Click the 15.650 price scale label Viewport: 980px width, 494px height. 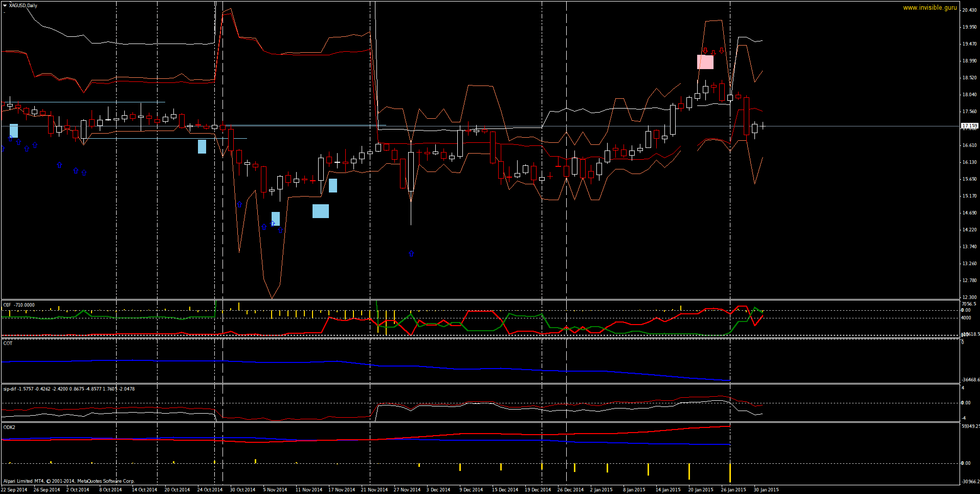coord(969,179)
